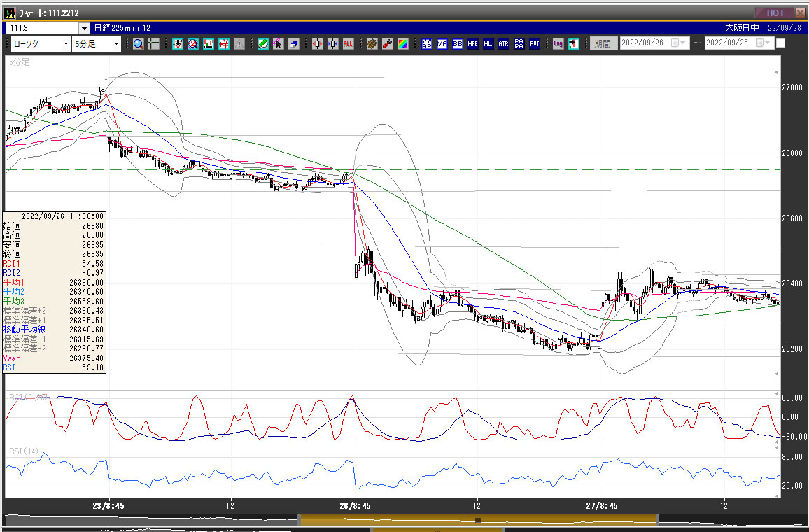809x532 pixels.
Task: Tick the white checkbox after the end date
Action: pyautogui.click(x=780, y=43)
